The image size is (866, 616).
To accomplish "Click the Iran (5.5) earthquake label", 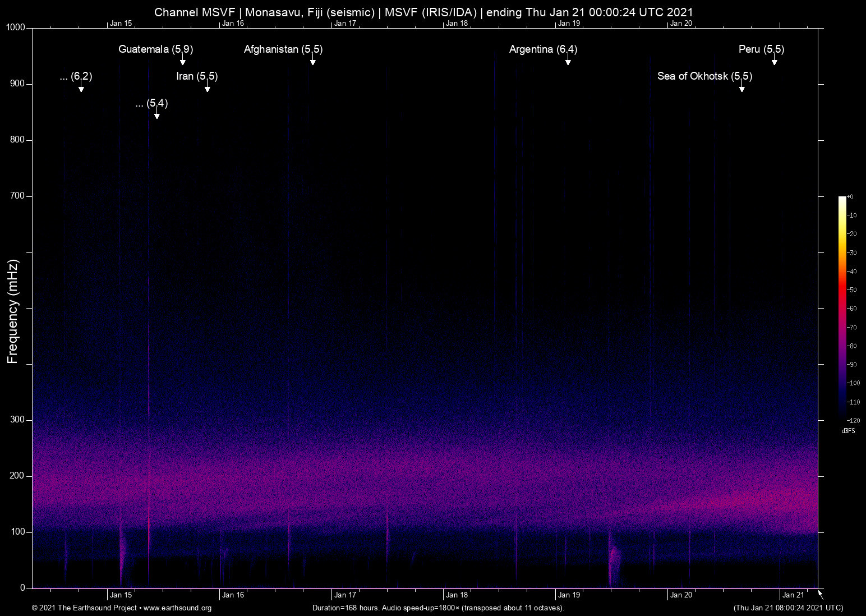I will coord(197,76).
